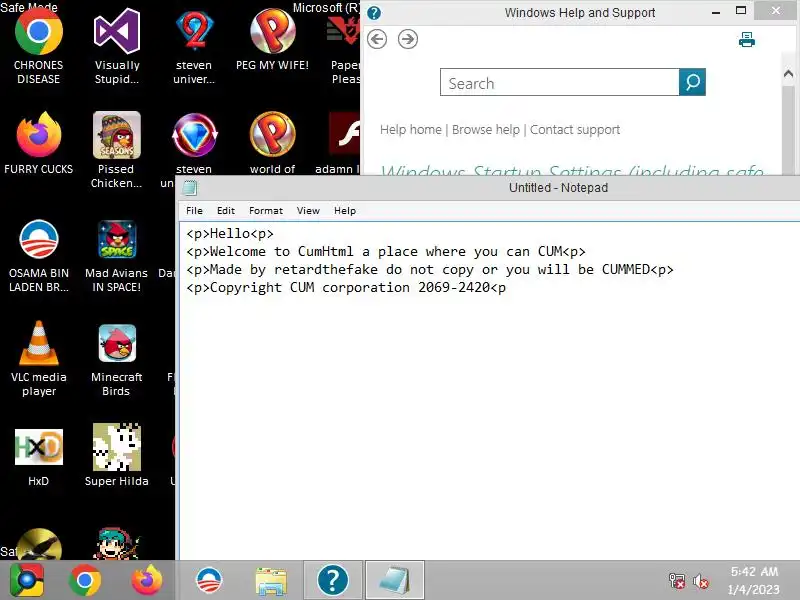Image resolution: width=800 pixels, height=600 pixels.
Task: Click the Help and Support question mark title icon
Action: (x=374, y=13)
